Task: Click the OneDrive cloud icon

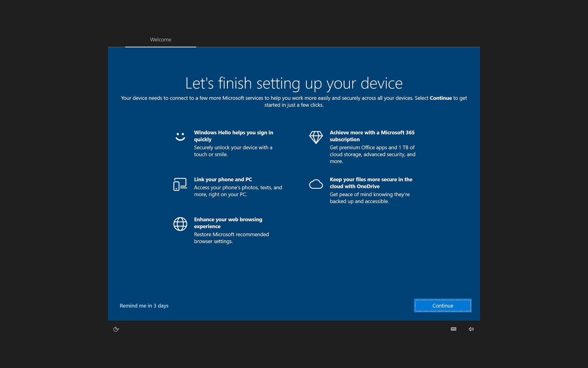Action: coord(316,184)
